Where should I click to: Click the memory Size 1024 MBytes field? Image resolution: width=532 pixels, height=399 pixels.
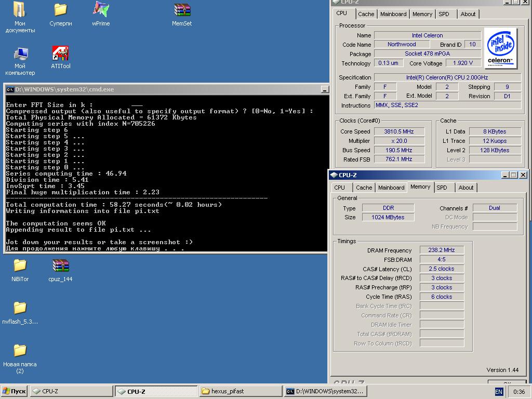[388, 217]
